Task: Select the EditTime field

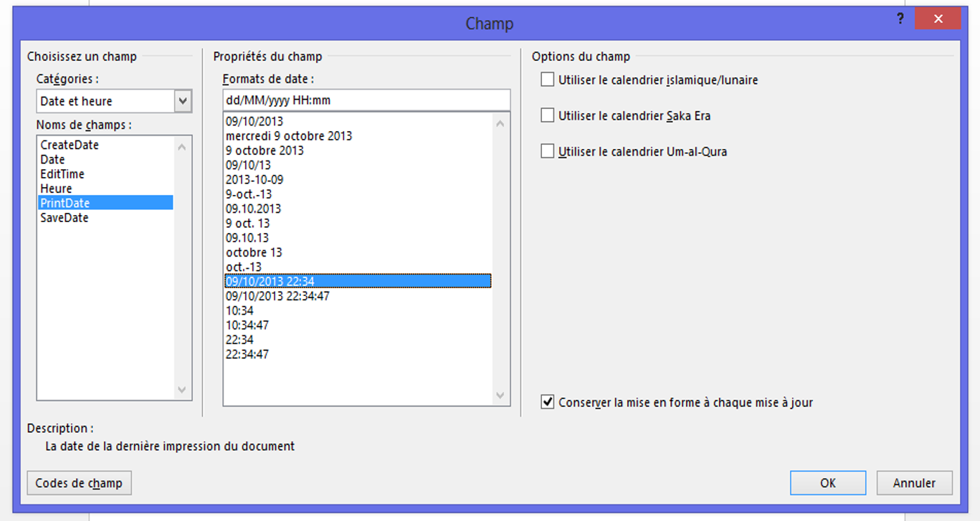Action: click(62, 174)
